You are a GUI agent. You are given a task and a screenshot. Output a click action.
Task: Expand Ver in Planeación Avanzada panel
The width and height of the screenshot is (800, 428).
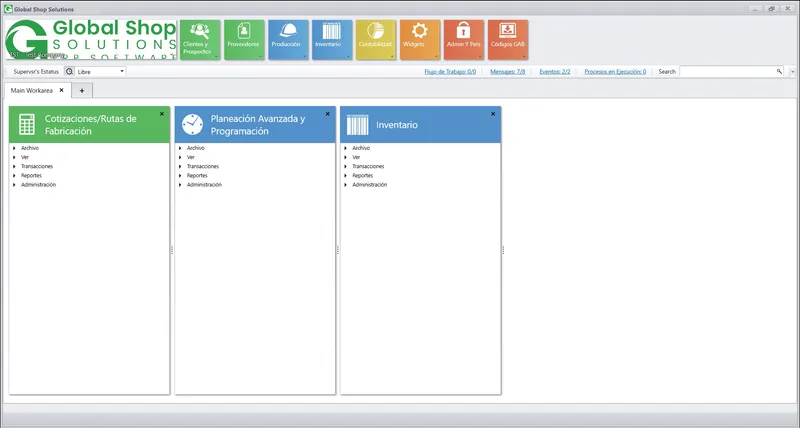(x=180, y=157)
